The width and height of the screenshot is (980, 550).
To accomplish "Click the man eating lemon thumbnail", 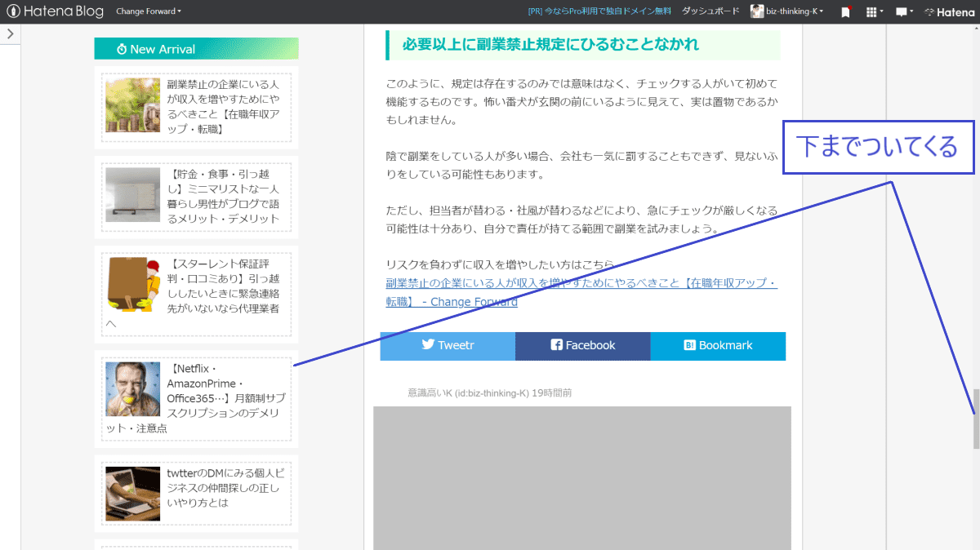I will click(x=132, y=389).
